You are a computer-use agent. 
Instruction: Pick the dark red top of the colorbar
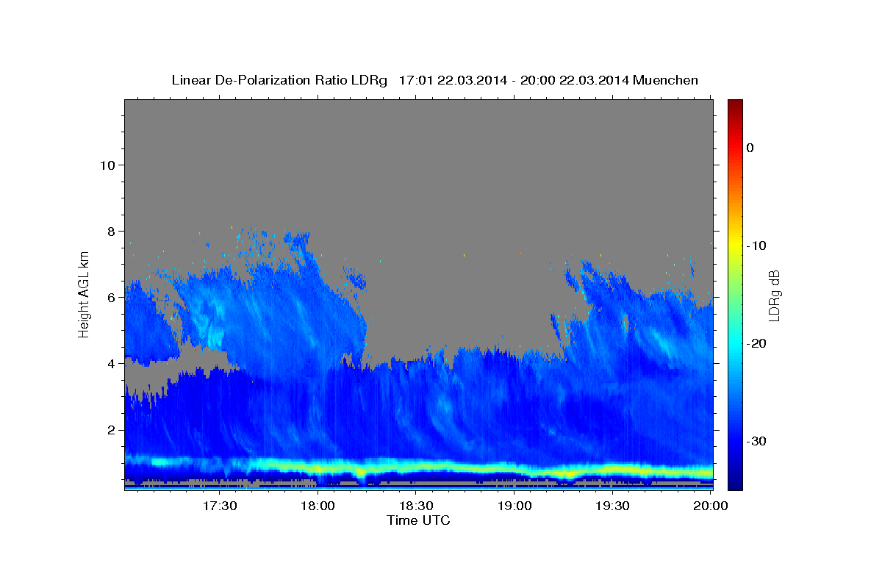pyautogui.click(x=735, y=107)
